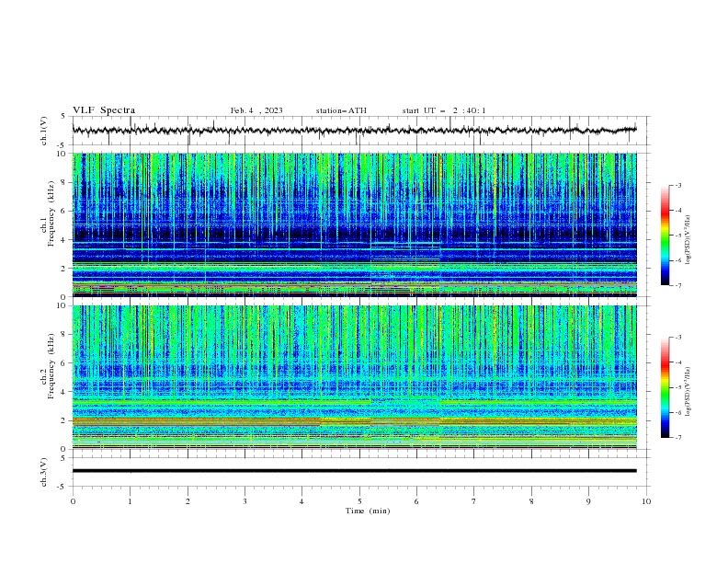The image size is (728, 563).
Task: Click time axis tick label '0'
Action: point(73,501)
